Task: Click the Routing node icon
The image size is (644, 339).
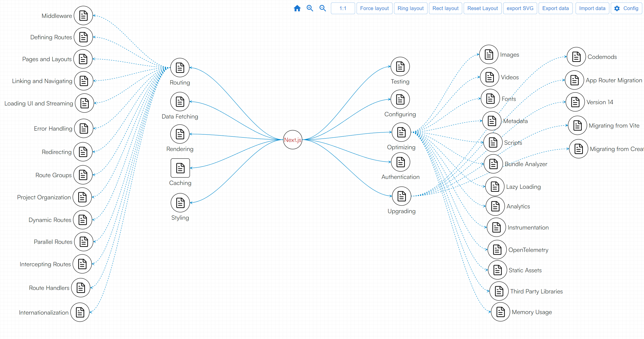Action: click(180, 67)
